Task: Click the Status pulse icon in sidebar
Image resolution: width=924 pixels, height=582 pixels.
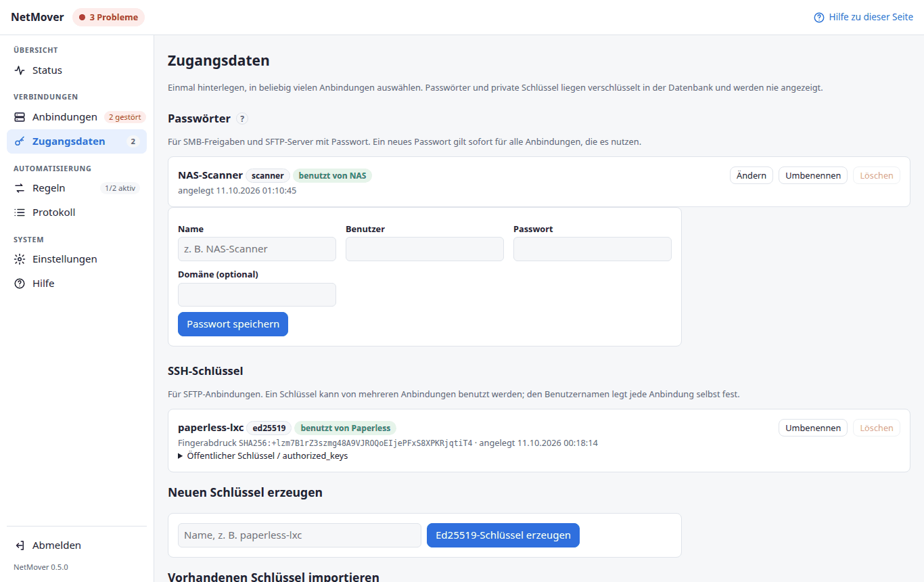Action: point(20,70)
